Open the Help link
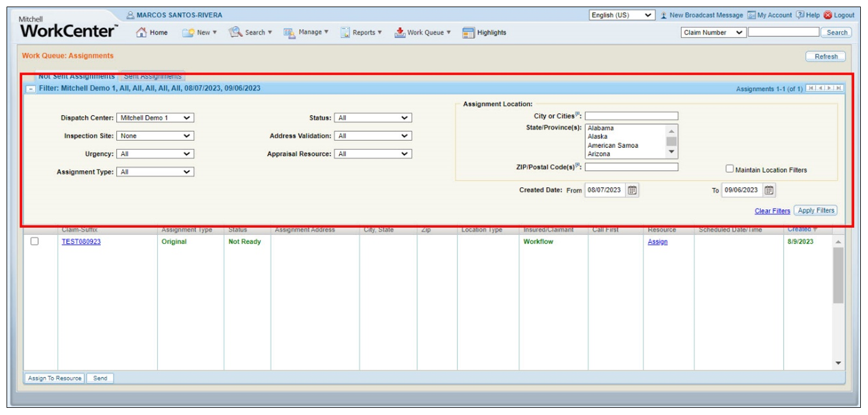The width and height of the screenshot is (868, 415). point(808,15)
